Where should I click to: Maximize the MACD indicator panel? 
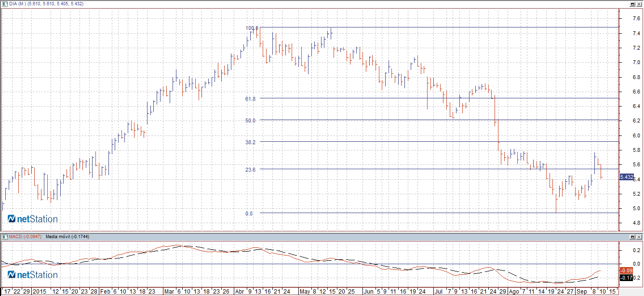(632, 237)
